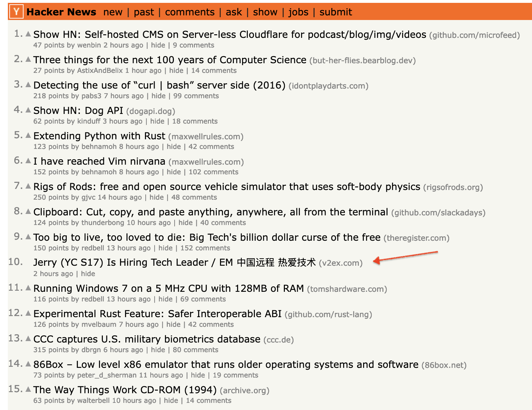Upvote the Vim nirvana story
The height and width of the screenshot is (410, 532).
[x=28, y=160]
